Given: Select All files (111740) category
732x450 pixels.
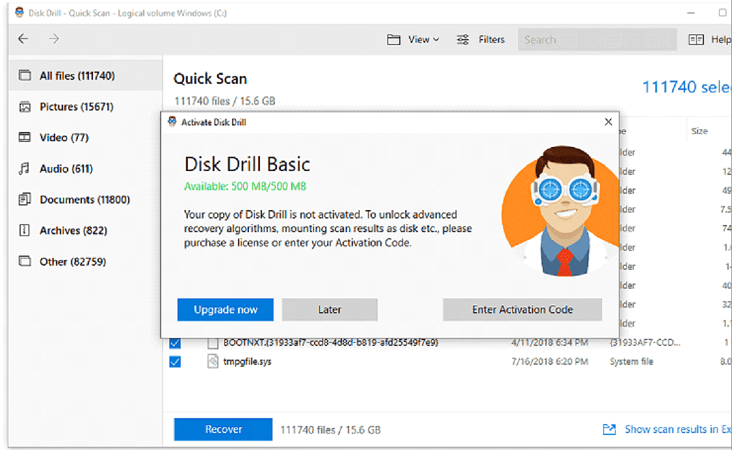Looking at the screenshot, I should [x=85, y=76].
